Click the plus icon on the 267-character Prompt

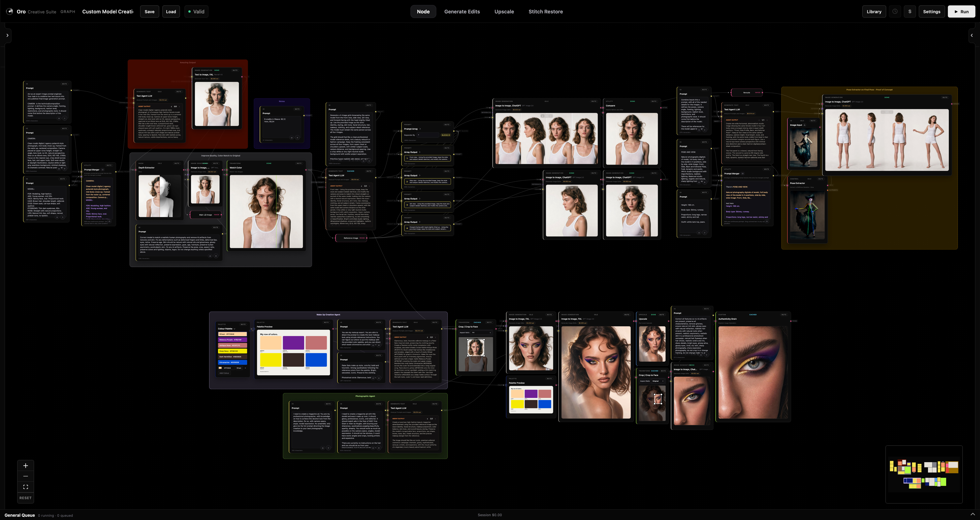[x=379, y=378]
